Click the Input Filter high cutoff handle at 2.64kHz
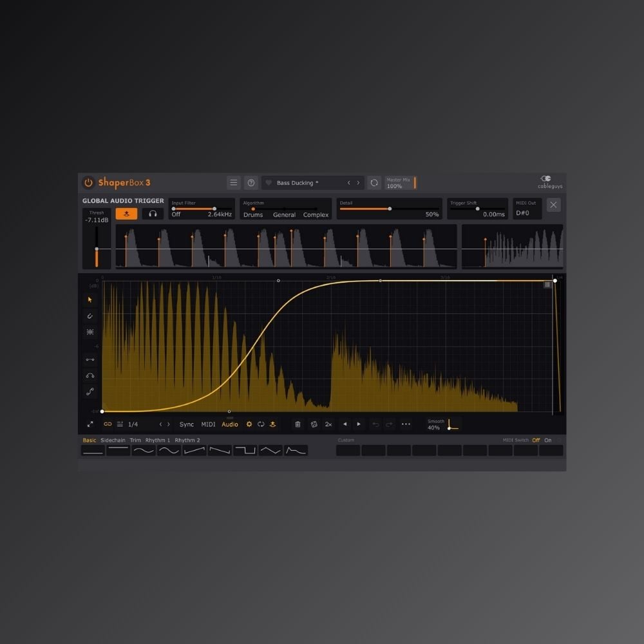 click(x=214, y=209)
